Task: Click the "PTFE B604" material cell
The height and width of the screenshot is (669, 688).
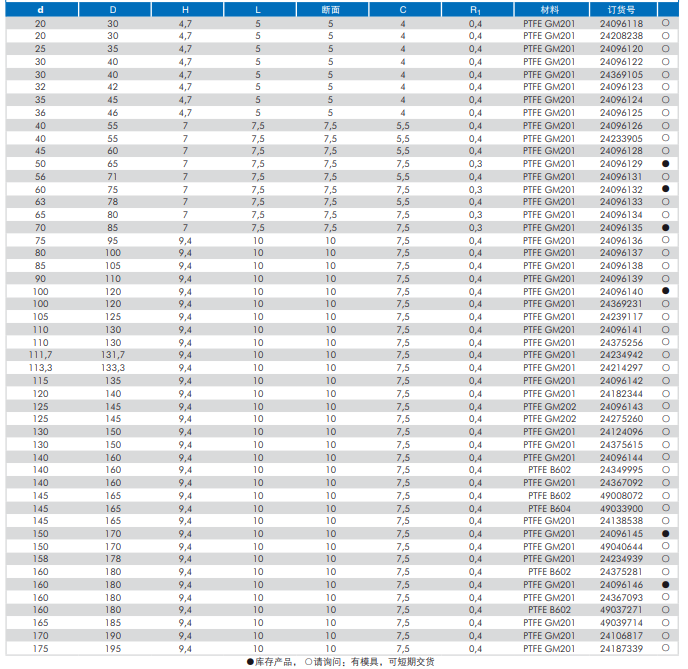Action: [x=549, y=508]
